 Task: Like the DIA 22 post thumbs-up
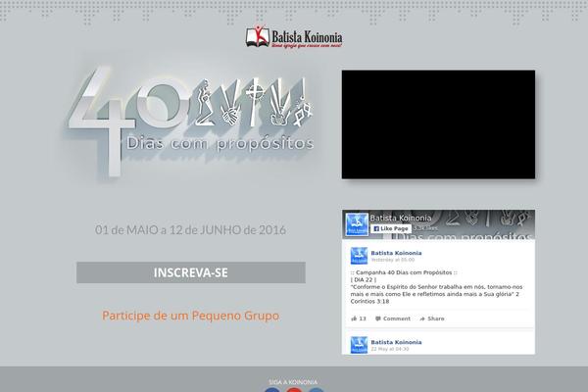click(358, 318)
